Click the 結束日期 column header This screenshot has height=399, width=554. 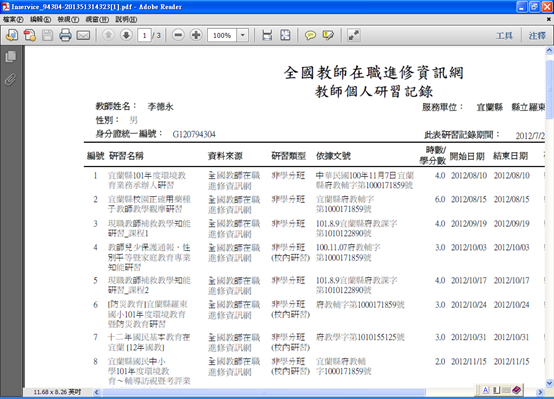(511, 156)
